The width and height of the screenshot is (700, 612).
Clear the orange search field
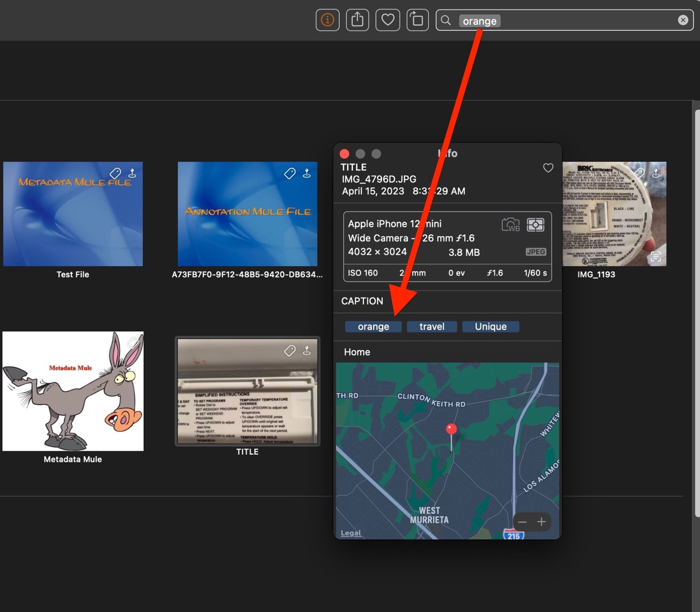point(683,20)
